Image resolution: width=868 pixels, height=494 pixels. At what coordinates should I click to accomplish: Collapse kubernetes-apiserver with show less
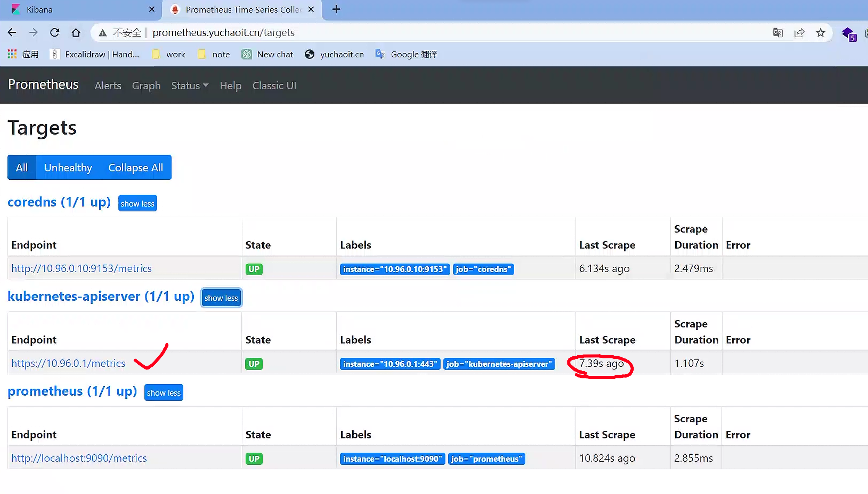pyautogui.click(x=221, y=298)
